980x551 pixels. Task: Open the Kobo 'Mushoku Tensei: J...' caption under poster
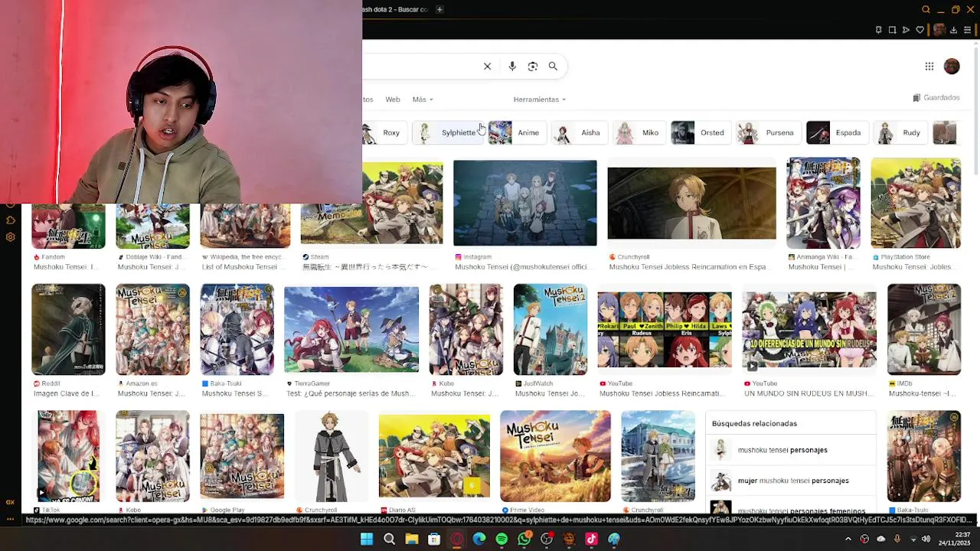click(x=465, y=393)
